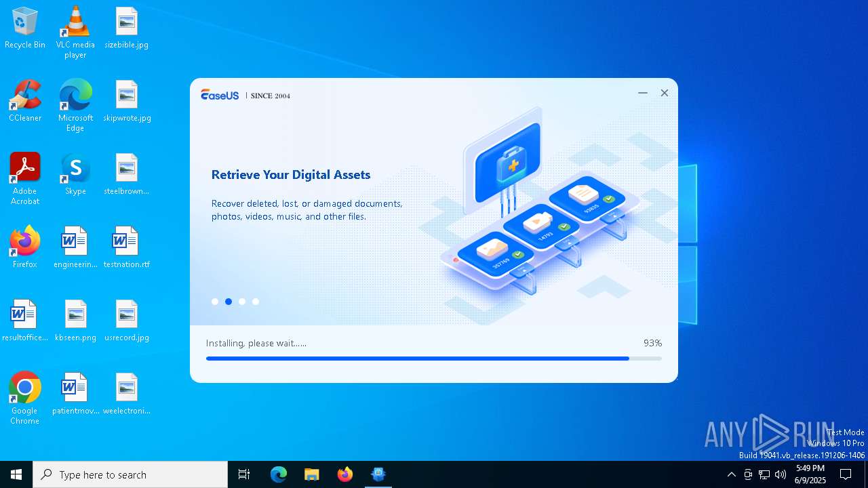Show hidden system tray icons
868x488 pixels.
click(x=731, y=474)
